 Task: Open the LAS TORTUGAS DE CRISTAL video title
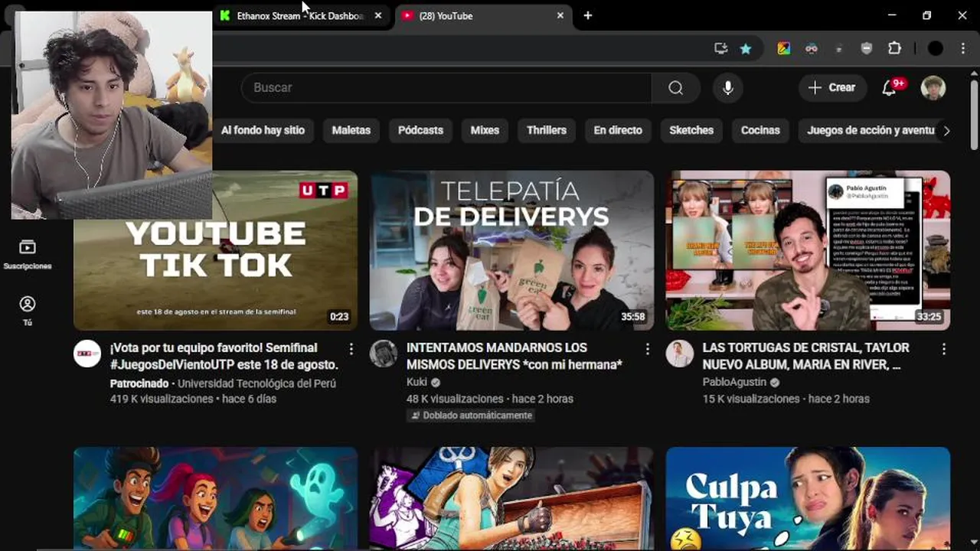coord(806,356)
